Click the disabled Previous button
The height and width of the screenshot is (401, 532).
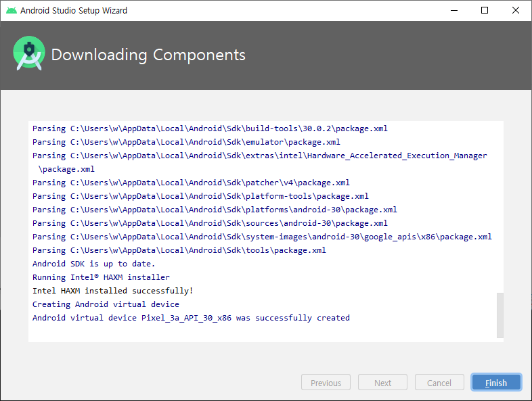coord(326,382)
